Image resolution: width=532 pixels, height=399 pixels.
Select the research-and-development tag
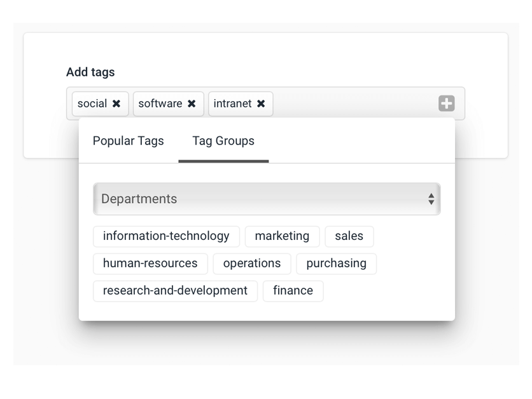pyautogui.click(x=175, y=291)
